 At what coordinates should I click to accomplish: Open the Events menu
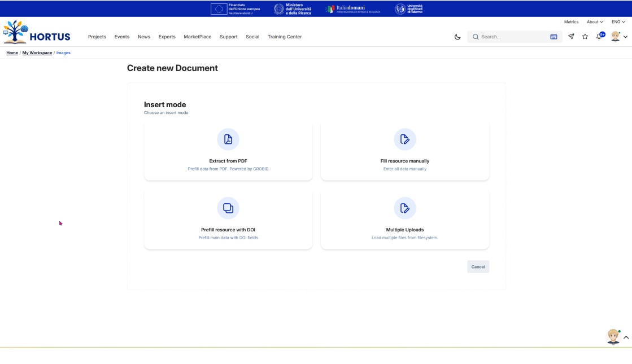(122, 37)
